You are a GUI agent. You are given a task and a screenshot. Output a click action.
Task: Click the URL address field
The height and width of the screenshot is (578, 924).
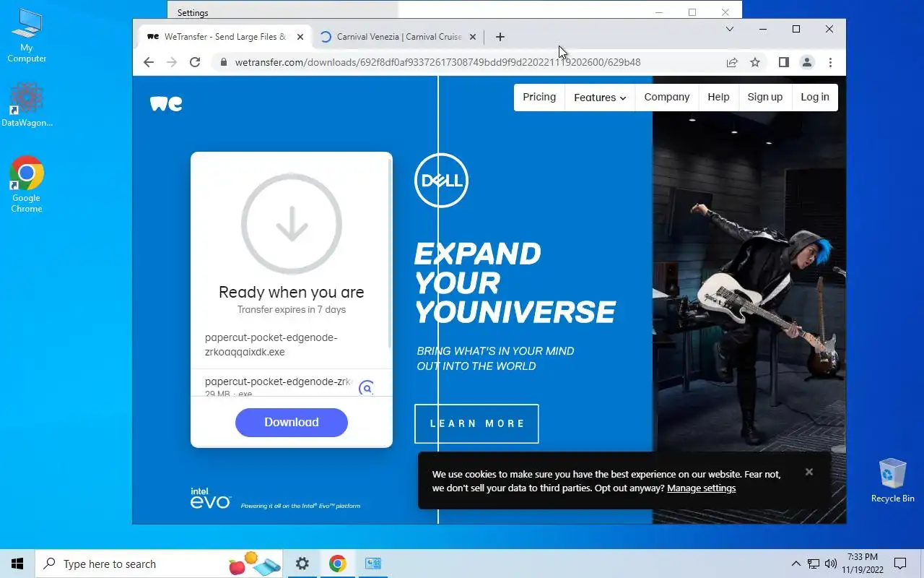point(437,62)
